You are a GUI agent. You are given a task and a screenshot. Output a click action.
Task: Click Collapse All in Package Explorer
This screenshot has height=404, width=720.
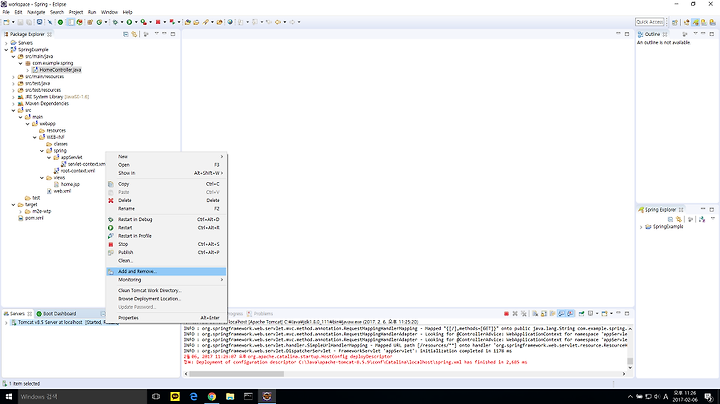point(126,34)
